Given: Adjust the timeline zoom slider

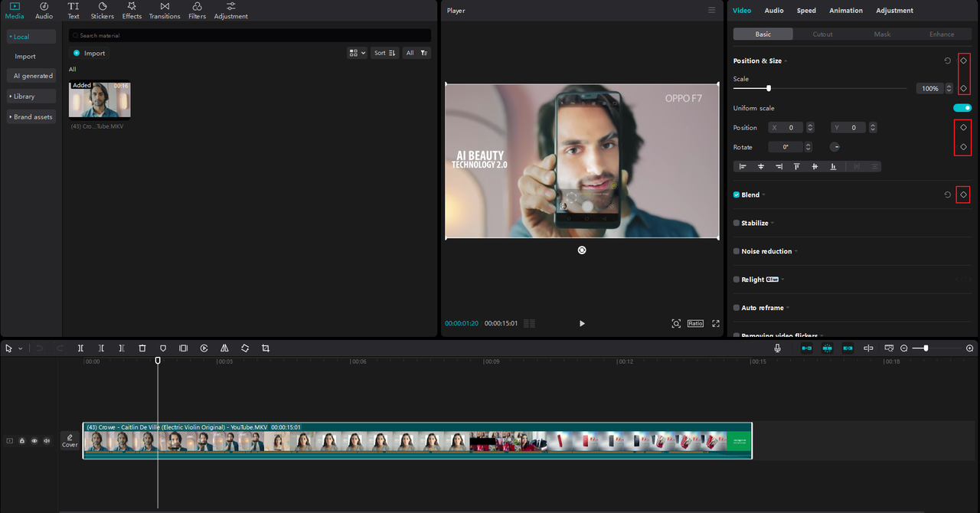Looking at the screenshot, I should [x=926, y=348].
